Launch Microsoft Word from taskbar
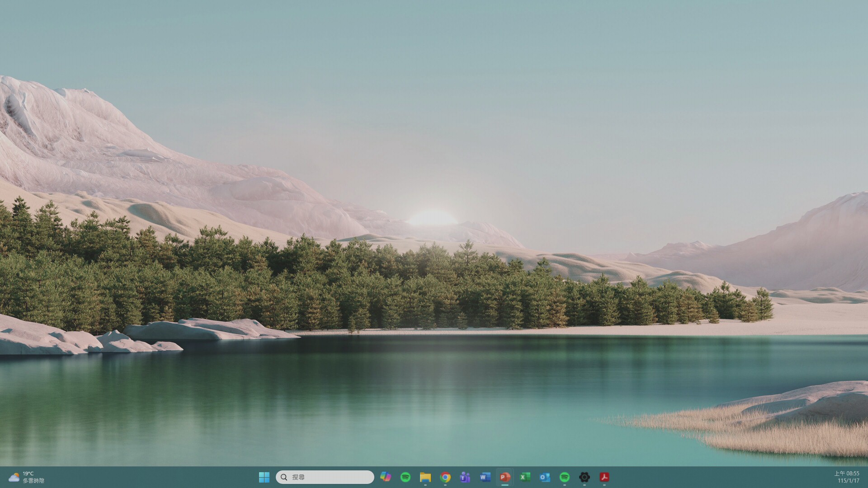Viewport: 868px width, 488px height. [x=485, y=477]
